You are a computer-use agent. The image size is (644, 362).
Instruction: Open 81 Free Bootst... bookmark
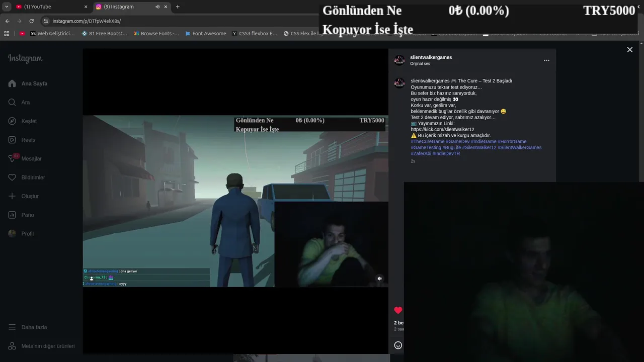pos(104,34)
